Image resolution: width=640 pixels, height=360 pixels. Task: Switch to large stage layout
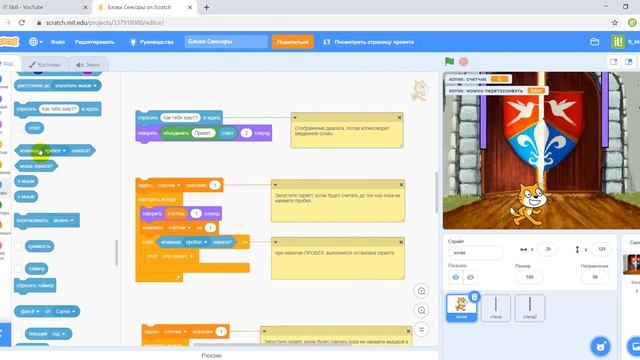pyautogui.click(x=629, y=62)
